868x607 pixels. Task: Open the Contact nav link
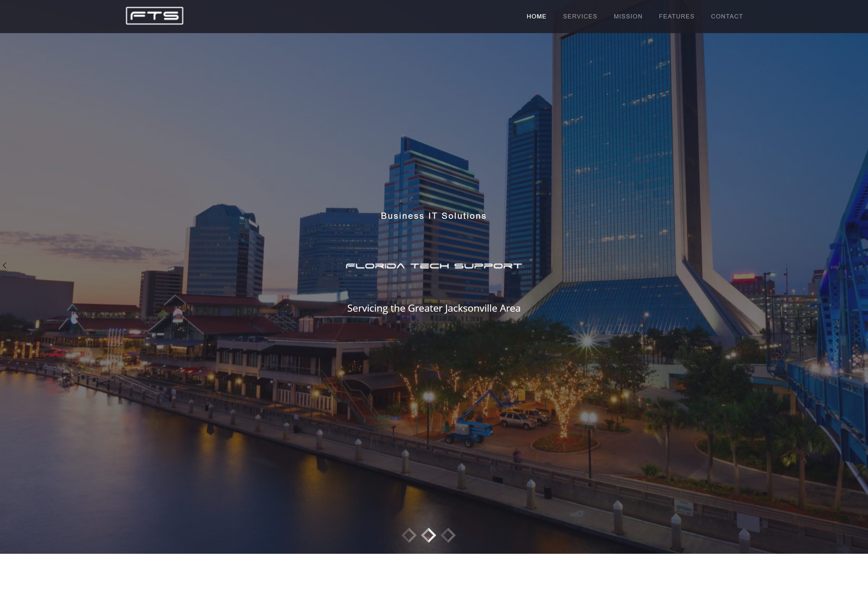point(727,16)
